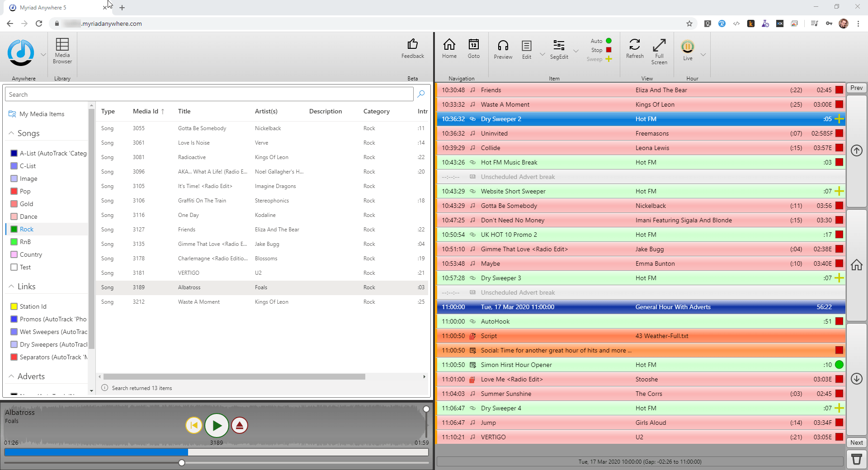
Task: Refresh the log view
Action: pos(634,49)
